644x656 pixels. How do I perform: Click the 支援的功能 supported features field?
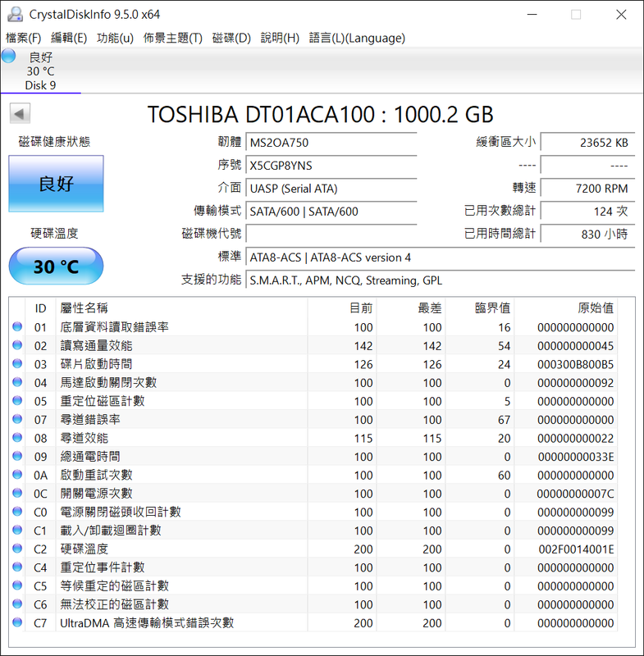click(441, 280)
